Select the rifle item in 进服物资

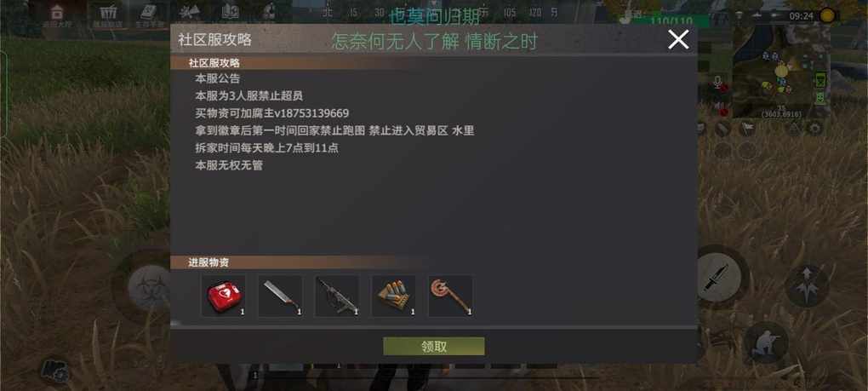(337, 296)
